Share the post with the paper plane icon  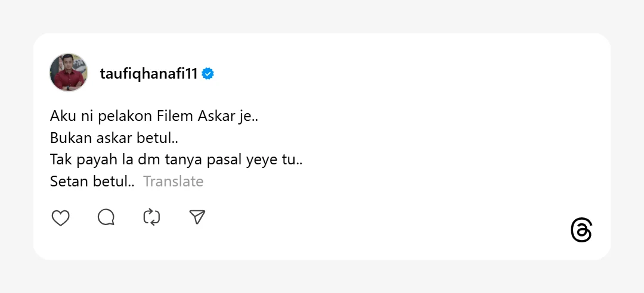click(197, 218)
